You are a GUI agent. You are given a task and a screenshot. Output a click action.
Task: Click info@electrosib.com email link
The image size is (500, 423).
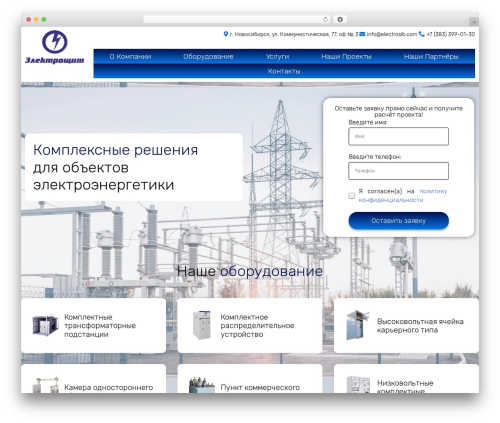coord(392,34)
